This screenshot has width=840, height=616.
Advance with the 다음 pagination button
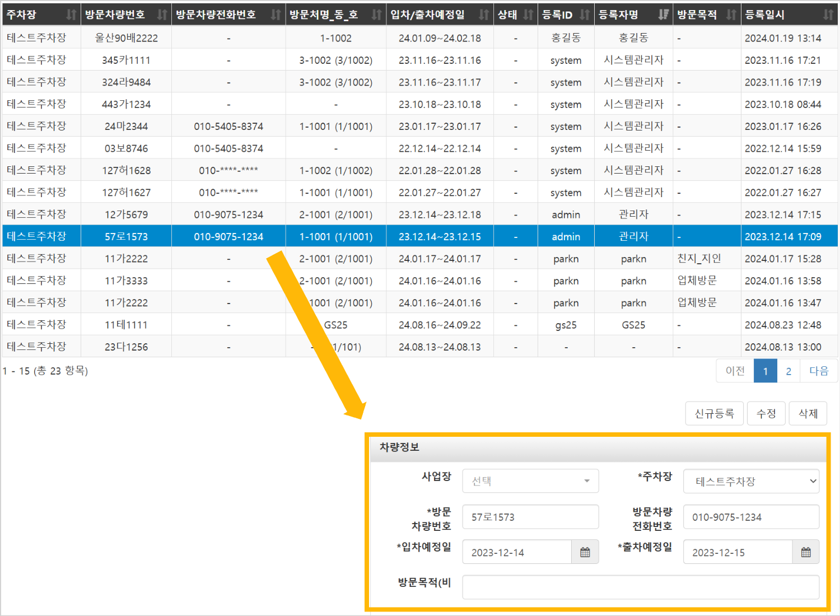(819, 371)
